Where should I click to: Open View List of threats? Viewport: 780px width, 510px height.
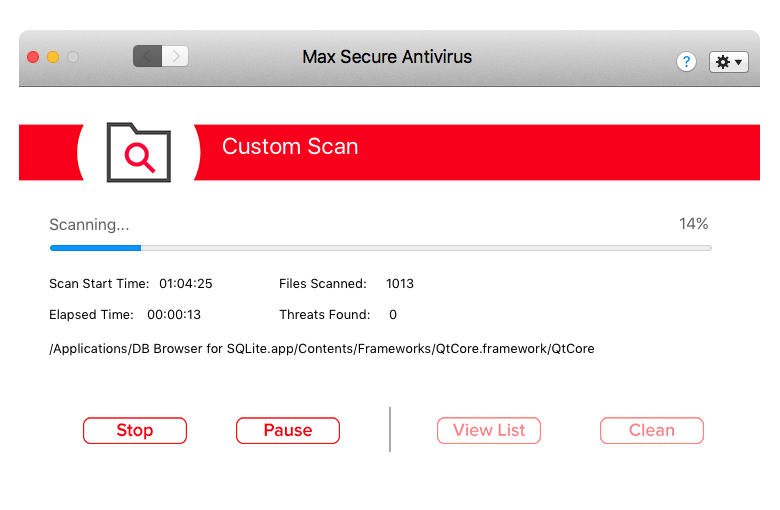click(489, 430)
